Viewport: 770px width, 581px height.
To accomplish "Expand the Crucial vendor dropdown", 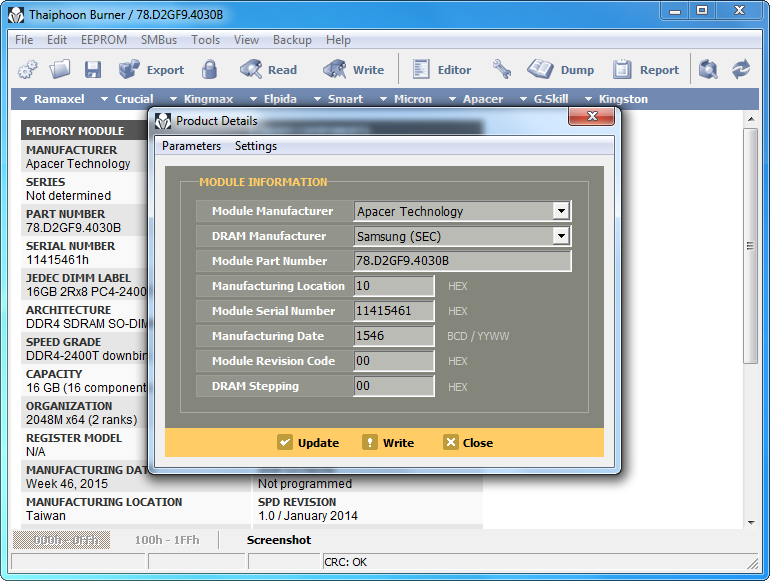I will [x=127, y=99].
